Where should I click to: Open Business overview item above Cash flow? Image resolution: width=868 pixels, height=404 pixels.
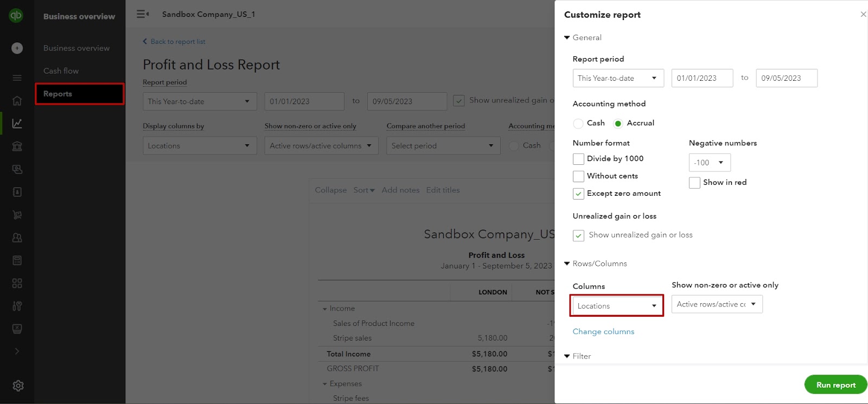pos(76,48)
